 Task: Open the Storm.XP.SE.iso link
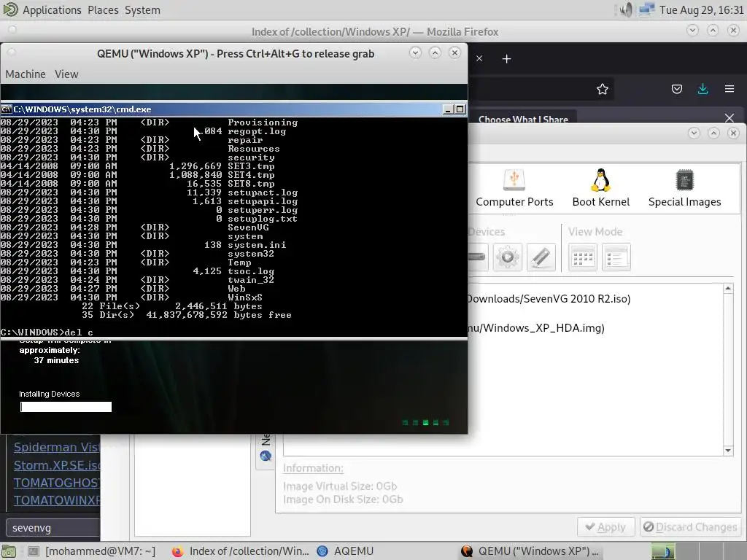tap(57, 465)
